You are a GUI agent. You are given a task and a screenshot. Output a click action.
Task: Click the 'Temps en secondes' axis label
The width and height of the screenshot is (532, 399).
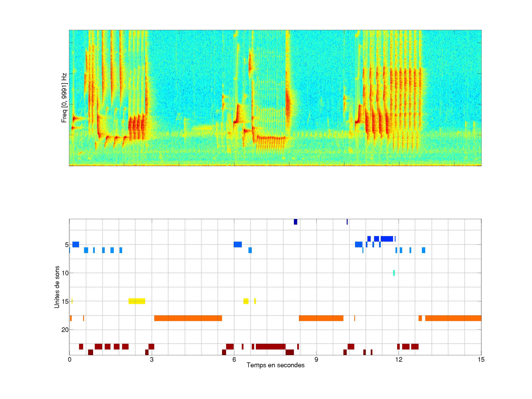[275, 365]
